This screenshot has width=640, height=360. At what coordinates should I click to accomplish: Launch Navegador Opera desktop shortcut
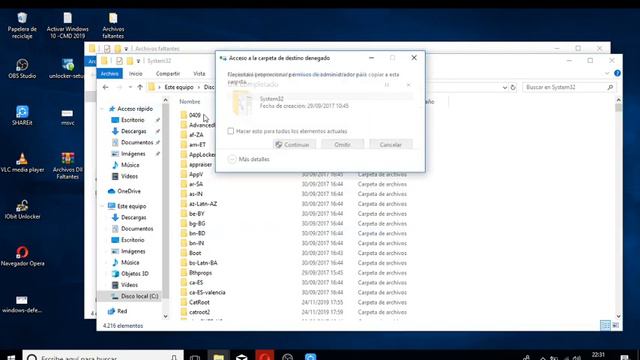[x=22, y=256]
